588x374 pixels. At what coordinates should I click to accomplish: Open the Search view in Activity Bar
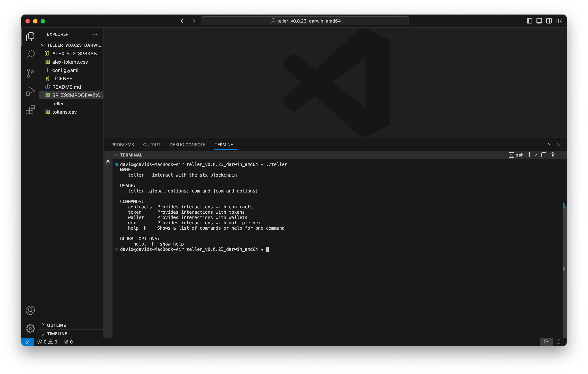coord(30,55)
